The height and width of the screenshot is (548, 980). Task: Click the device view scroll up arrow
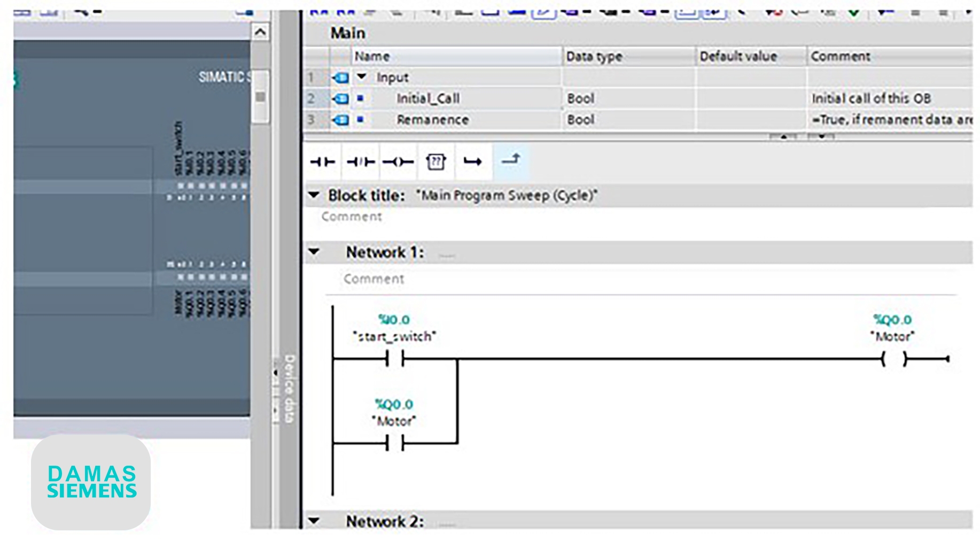pyautogui.click(x=260, y=32)
